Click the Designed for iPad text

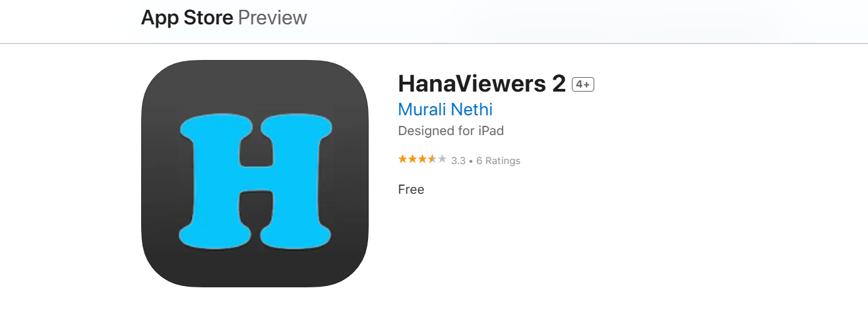click(451, 131)
